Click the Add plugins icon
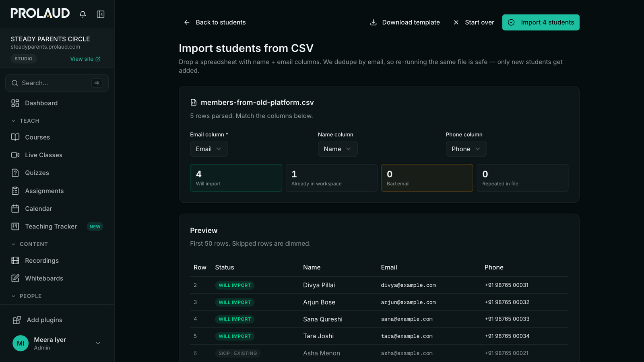The height and width of the screenshot is (362, 644). pos(17,320)
